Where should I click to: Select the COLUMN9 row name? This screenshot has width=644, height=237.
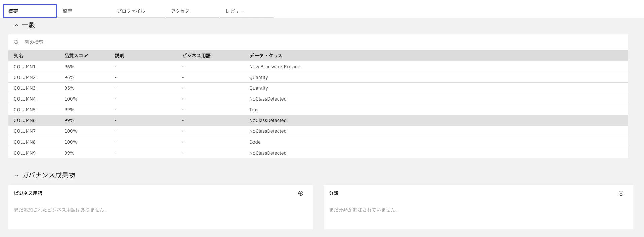(25, 153)
